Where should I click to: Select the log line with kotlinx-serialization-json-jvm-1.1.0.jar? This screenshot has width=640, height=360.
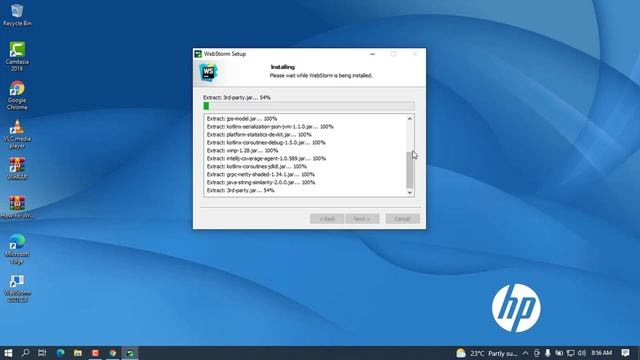pos(270,127)
